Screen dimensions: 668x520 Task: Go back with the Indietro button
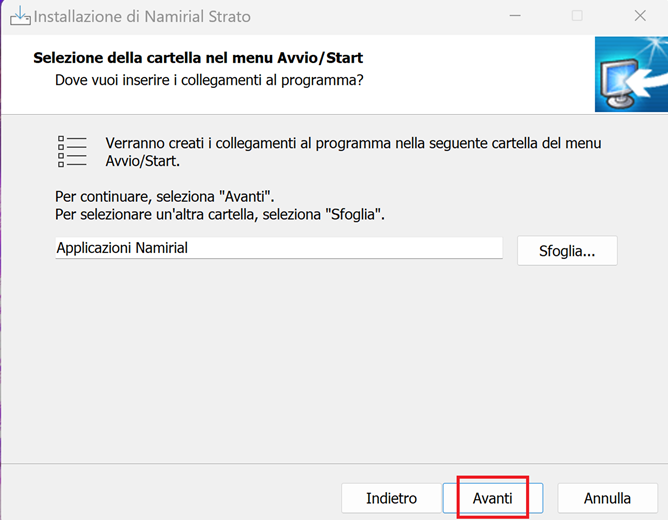coord(391,498)
